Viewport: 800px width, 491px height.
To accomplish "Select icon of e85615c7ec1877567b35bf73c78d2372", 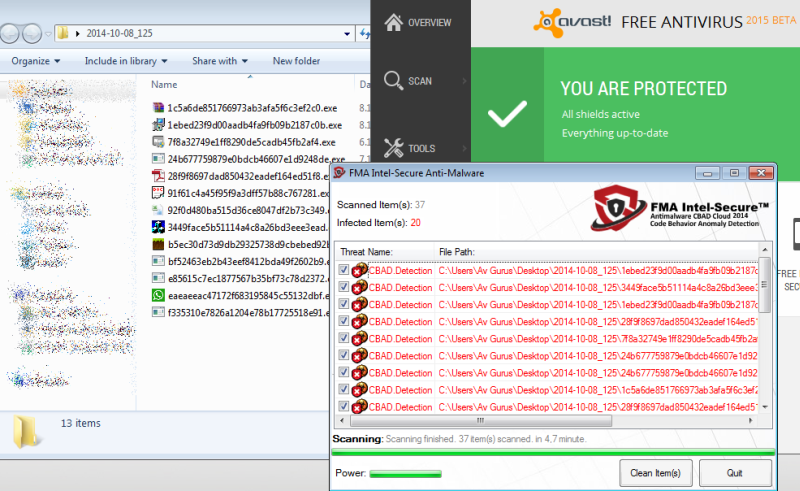I will (x=158, y=278).
